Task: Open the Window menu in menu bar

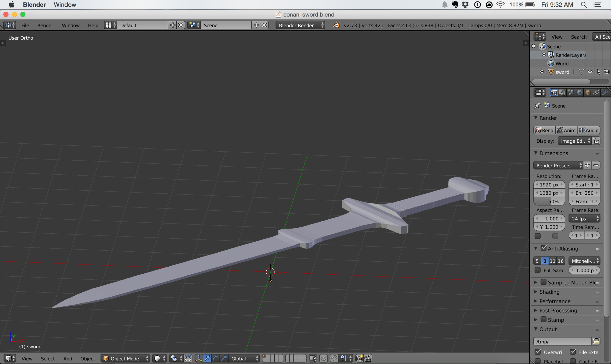Action: click(x=65, y=5)
